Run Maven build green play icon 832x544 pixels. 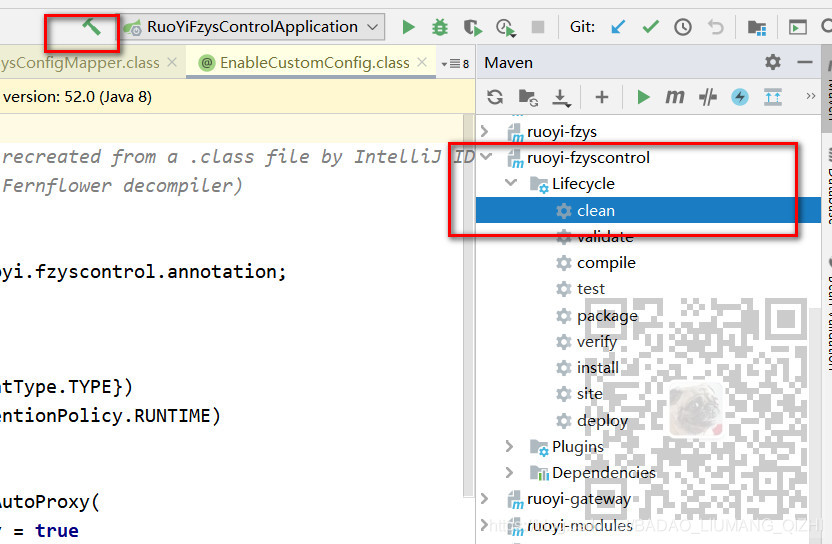tap(643, 97)
